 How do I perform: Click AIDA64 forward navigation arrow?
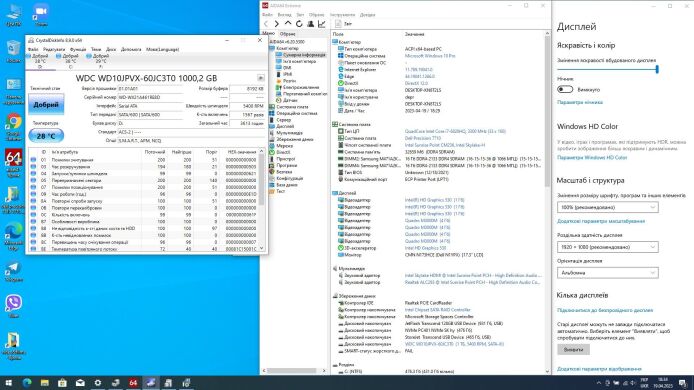click(x=277, y=24)
